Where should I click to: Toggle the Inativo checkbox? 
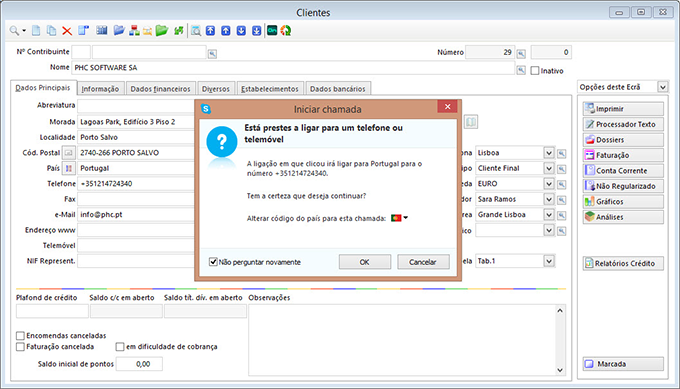point(535,71)
